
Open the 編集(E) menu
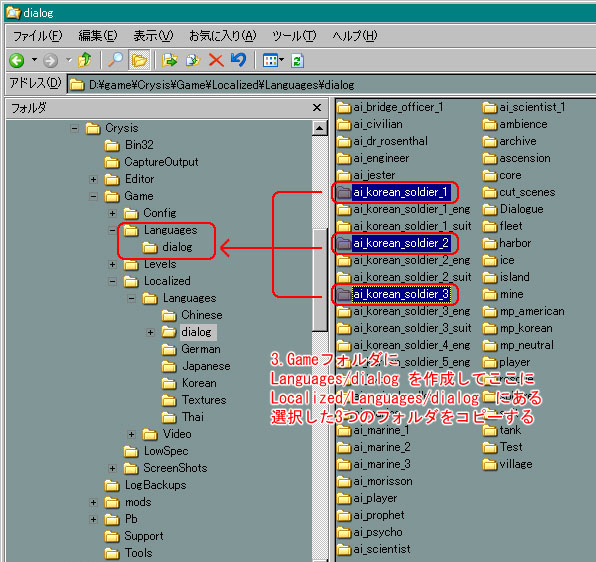point(98,36)
